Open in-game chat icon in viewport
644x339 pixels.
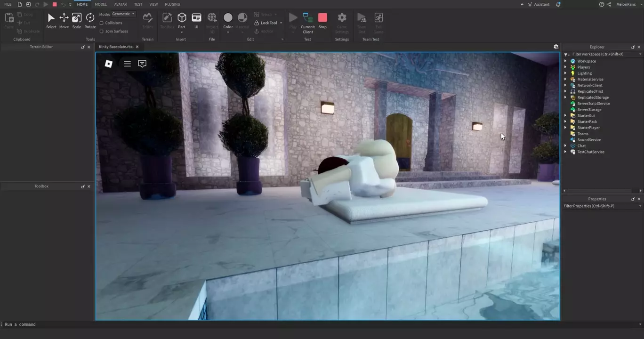click(x=142, y=64)
